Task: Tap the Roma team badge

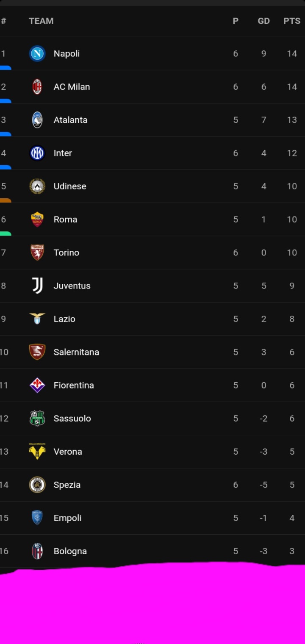Action: [x=37, y=219]
